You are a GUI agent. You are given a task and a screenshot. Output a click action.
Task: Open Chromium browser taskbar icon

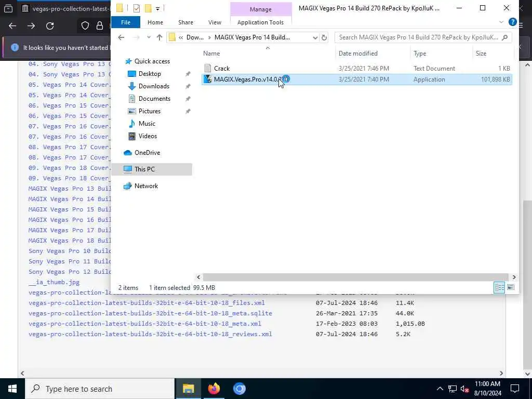[x=239, y=389]
